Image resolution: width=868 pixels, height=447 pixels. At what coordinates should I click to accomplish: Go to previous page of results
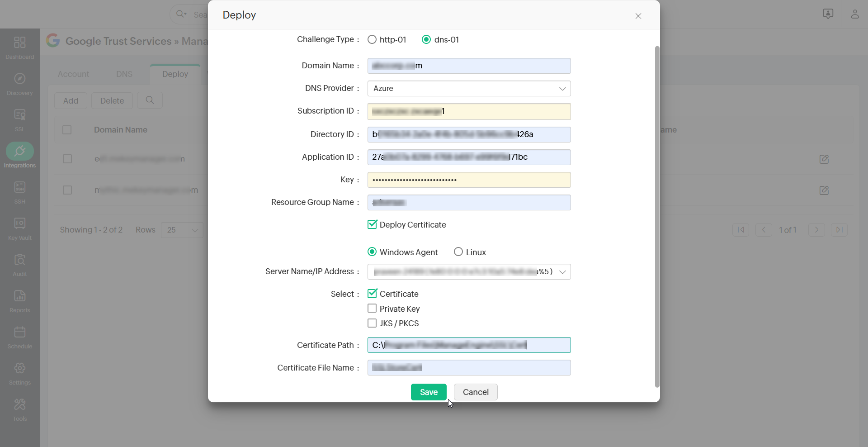pyautogui.click(x=764, y=230)
